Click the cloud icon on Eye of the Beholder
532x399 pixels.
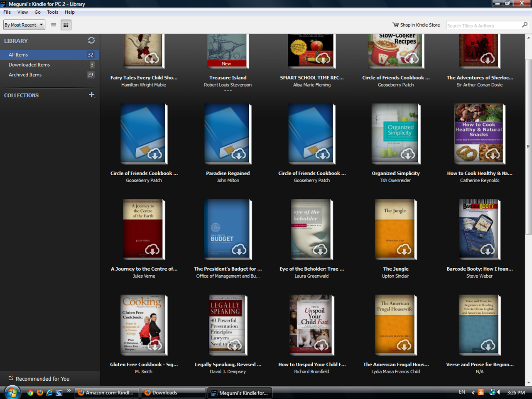320,250
